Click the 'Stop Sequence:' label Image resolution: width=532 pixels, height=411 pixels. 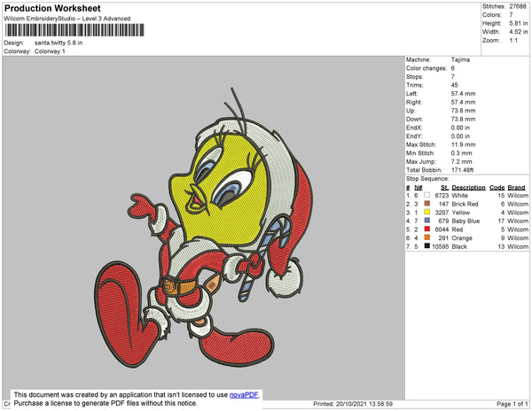click(427, 179)
